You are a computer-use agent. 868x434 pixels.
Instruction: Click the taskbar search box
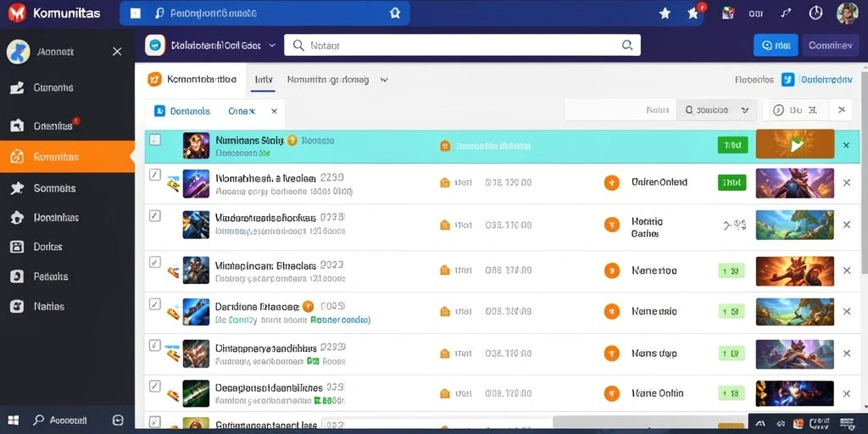[x=61, y=420]
